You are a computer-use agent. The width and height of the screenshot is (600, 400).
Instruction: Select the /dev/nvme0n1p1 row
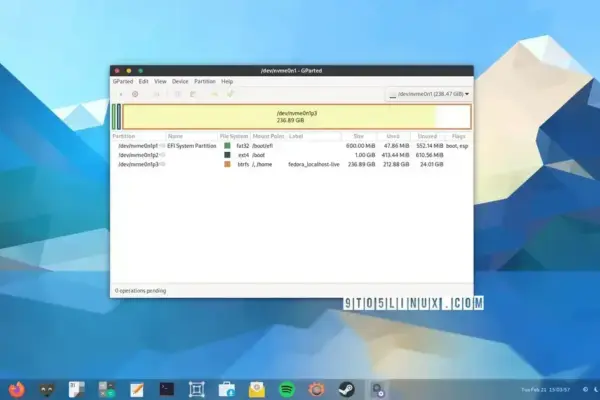(292, 146)
